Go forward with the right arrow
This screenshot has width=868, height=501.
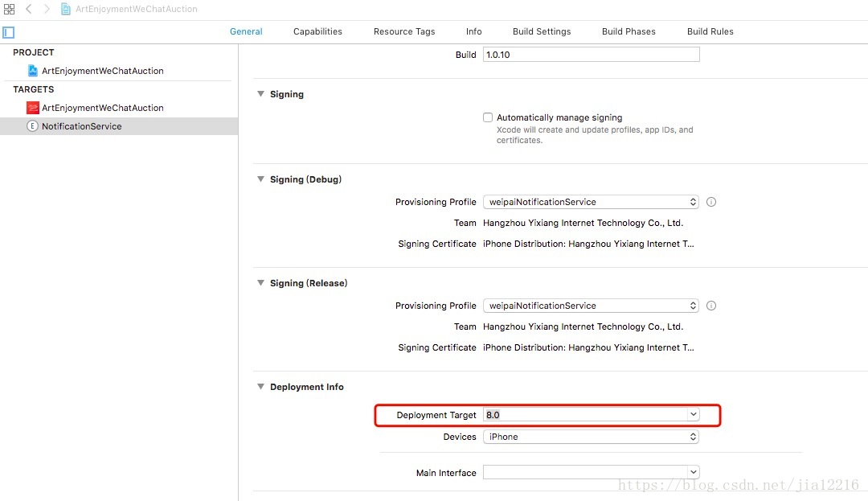47,9
